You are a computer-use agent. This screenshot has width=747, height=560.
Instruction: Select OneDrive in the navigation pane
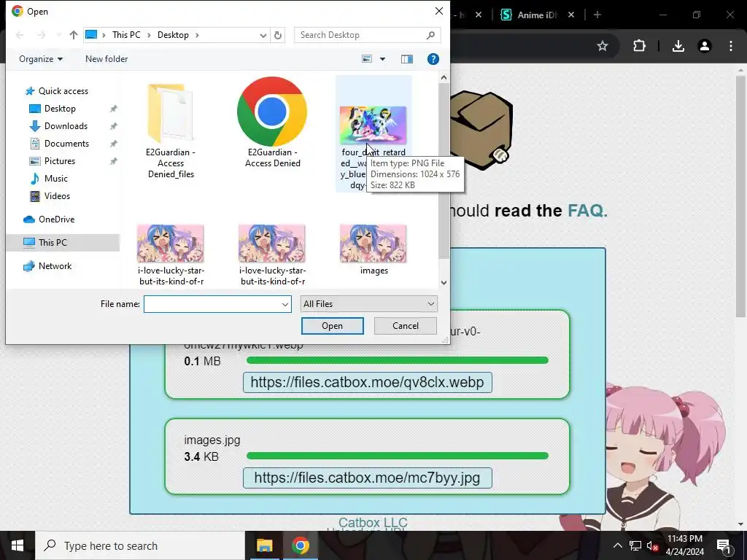56,219
